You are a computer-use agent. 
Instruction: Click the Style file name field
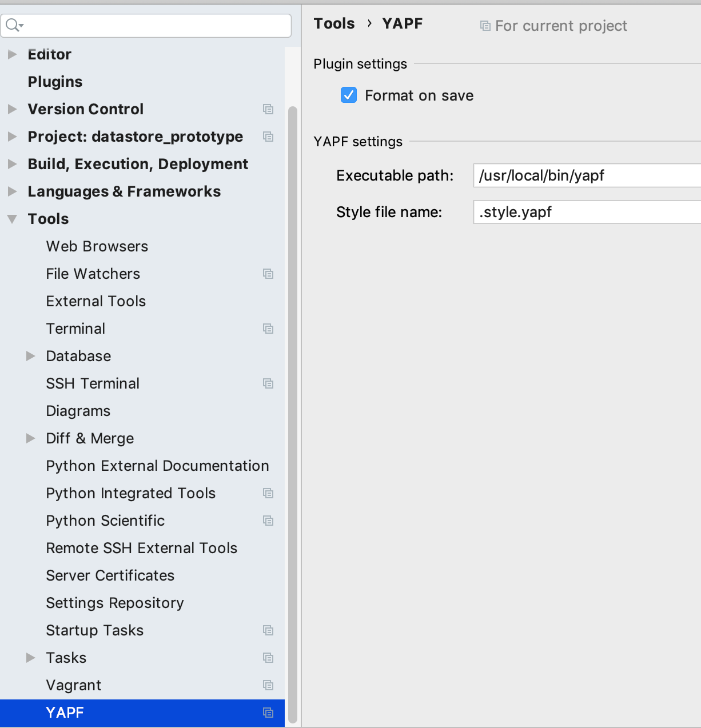587,212
